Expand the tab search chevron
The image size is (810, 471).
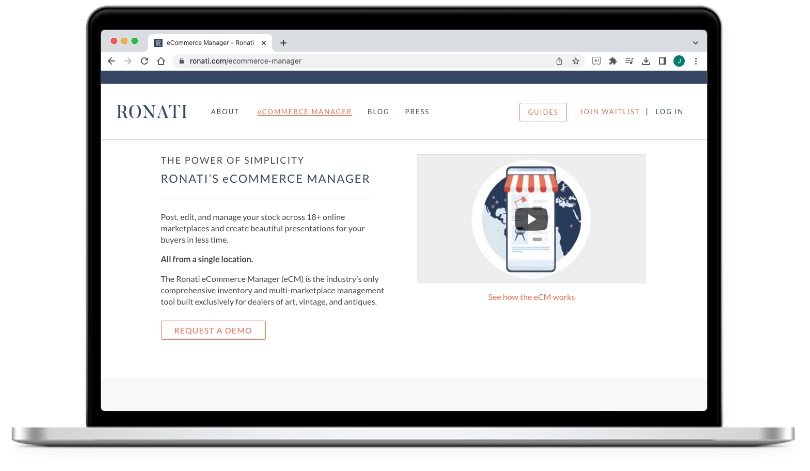(x=695, y=43)
